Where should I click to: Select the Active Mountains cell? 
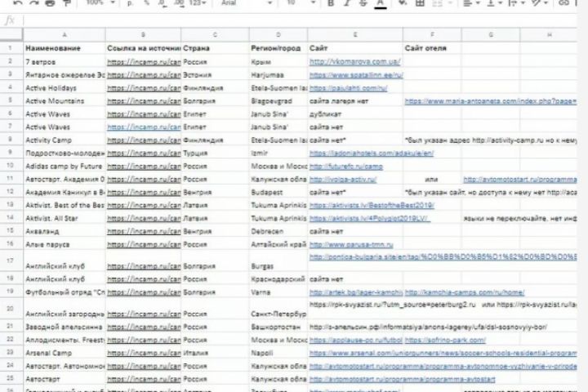65,101
